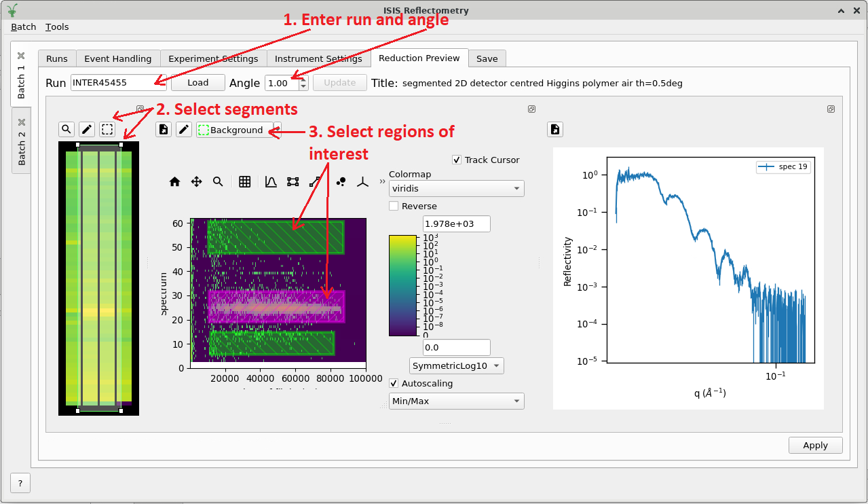Open the Tools menu
The height and width of the screenshot is (504, 868).
pyautogui.click(x=57, y=27)
